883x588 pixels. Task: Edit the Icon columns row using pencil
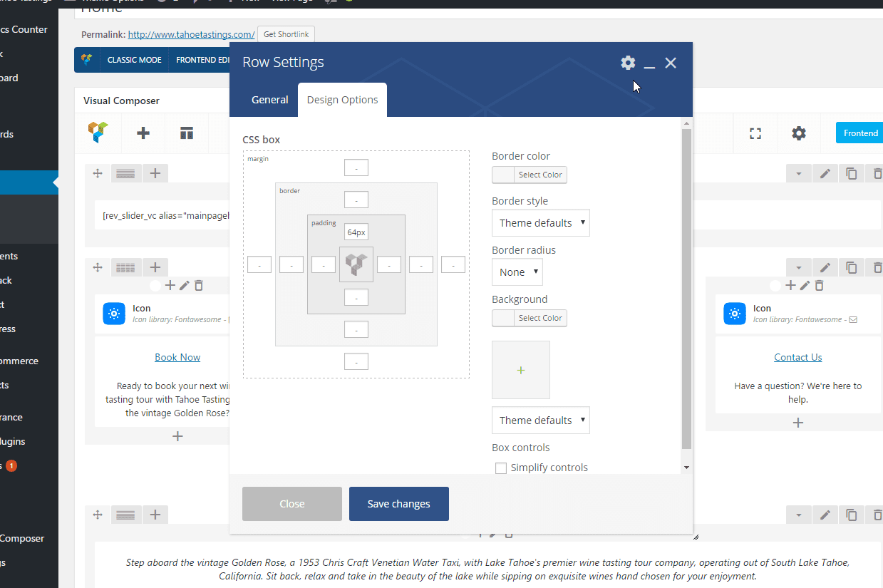[x=825, y=267]
